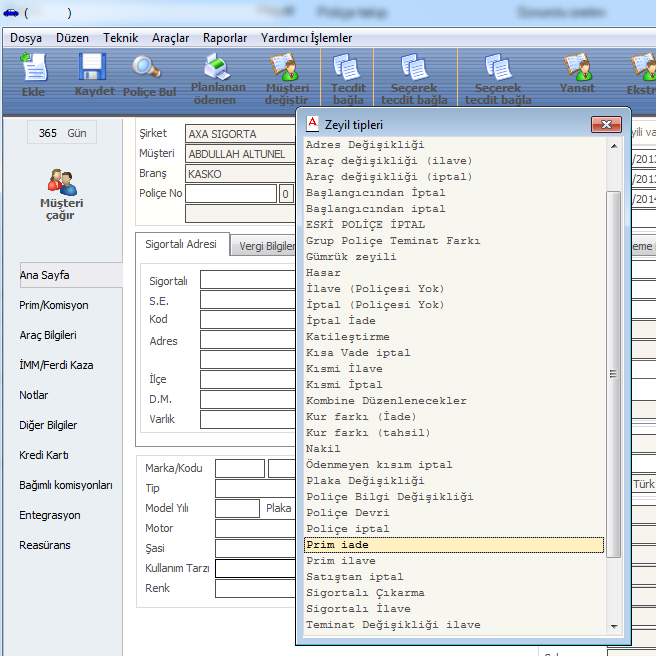
Task: Click the Müşteri değiştir icon
Action: point(286,78)
